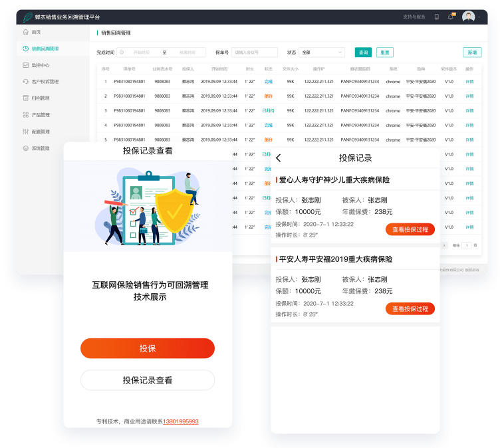Open 详情 for table row 5

click(469, 140)
